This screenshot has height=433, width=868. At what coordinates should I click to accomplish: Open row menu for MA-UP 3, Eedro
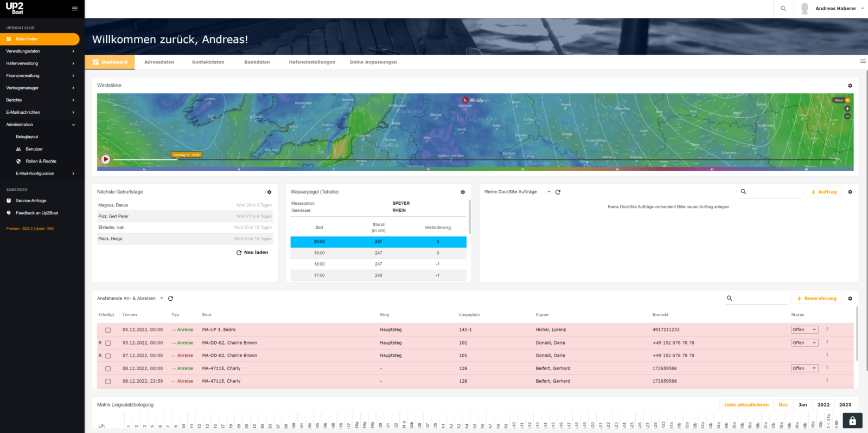[x=827, y=329]
